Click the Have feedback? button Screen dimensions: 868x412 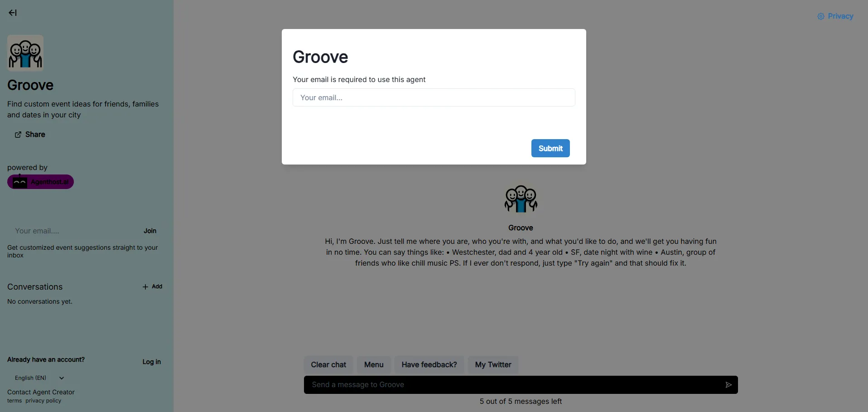pyautogui.click(x=429, y=365)
